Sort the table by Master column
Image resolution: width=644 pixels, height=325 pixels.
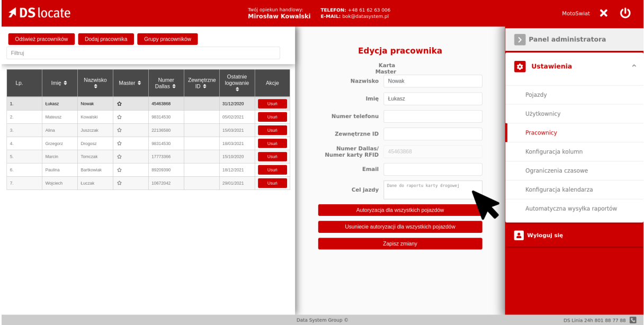pyautogui.click(x=139, y=83)
